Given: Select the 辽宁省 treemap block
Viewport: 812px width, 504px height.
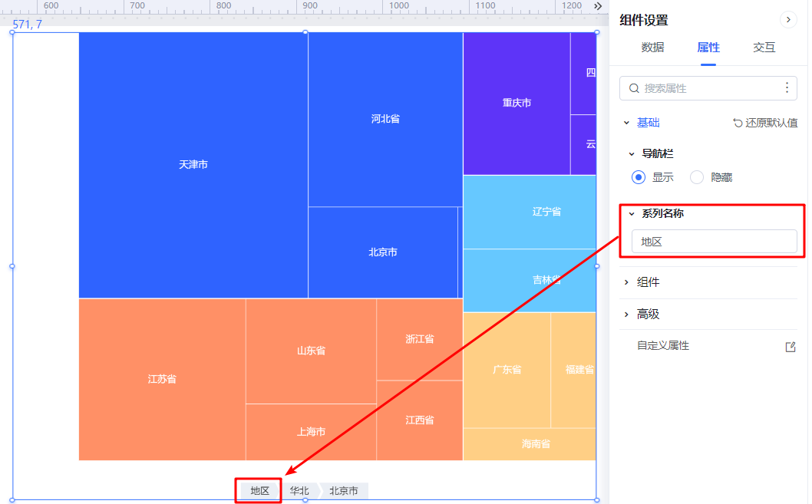Looking at the screenshot, I should pyautogui.click(x=530, y=212).
